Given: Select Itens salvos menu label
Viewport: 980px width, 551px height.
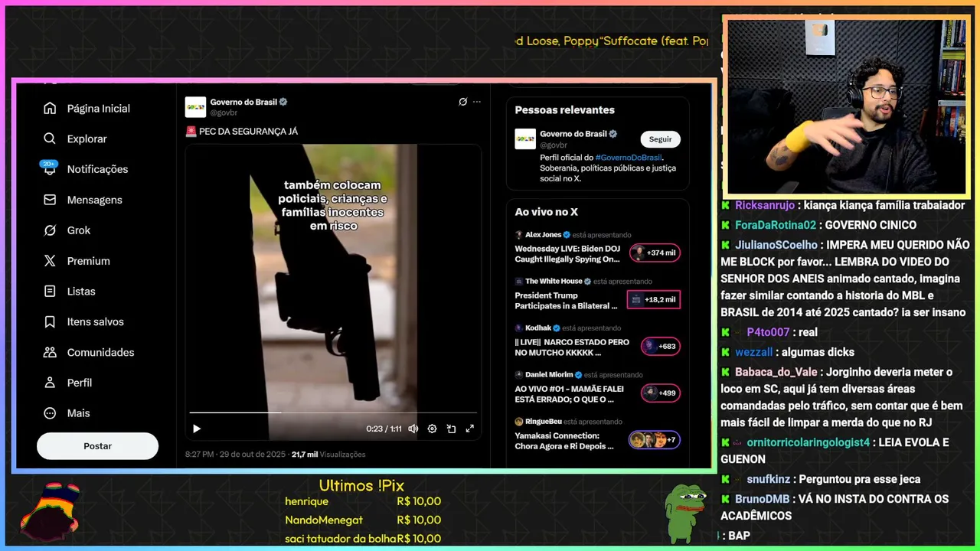Looking at the screenshot, I should pyautogui.click(x=96, y=322).
